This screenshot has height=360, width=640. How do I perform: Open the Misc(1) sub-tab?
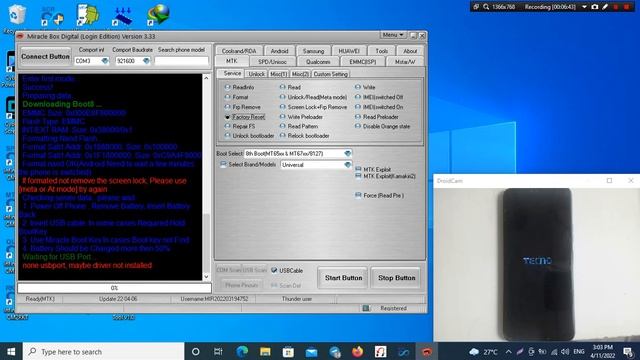click(278, 74)
